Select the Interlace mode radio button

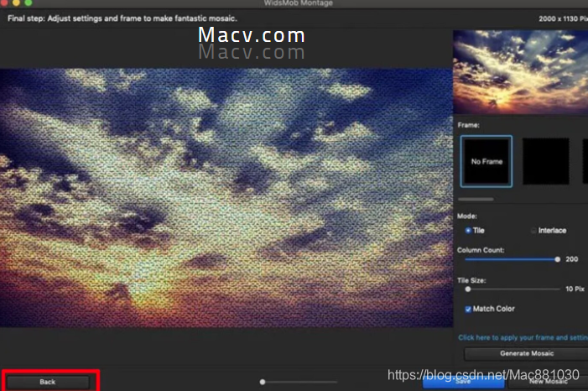[x=533, y=231]
